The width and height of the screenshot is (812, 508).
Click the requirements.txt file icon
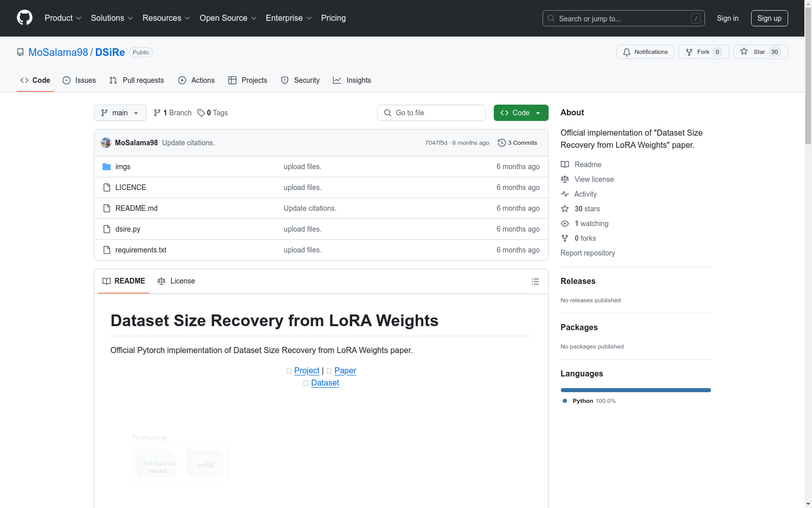tap(107, 250)
